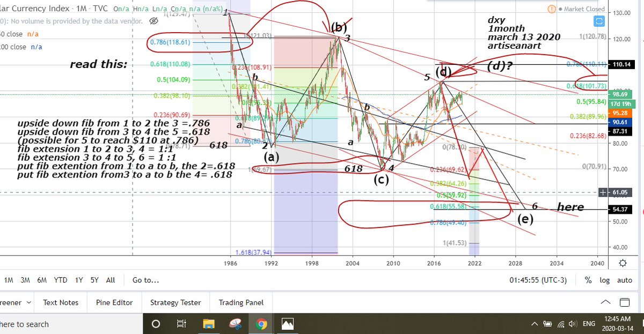
Task: Select 1M date range
Action: coord(9,280)
